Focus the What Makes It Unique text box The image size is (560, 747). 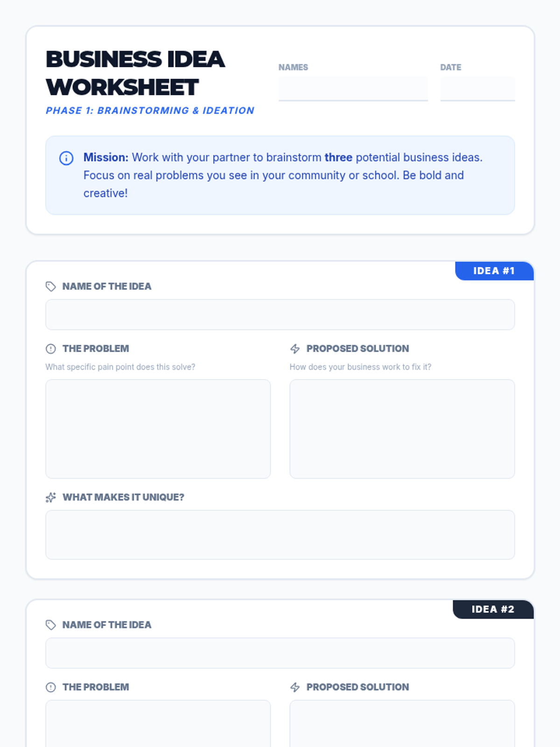[280, 535]
